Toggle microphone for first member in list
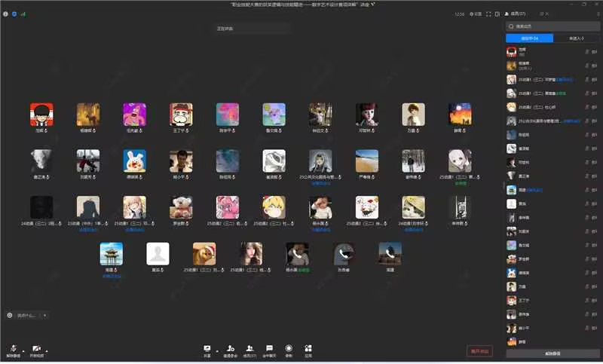The image size is (603, 364). coord(586,51)
